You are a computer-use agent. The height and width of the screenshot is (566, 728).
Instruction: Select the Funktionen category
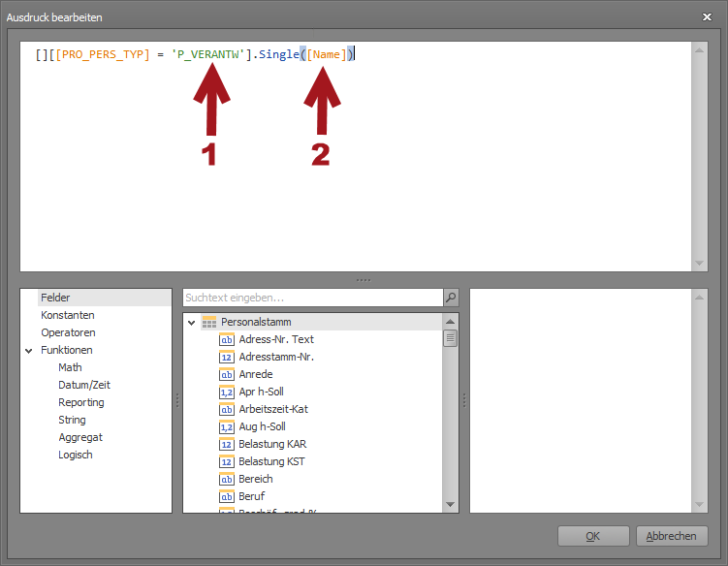point(66,350)
